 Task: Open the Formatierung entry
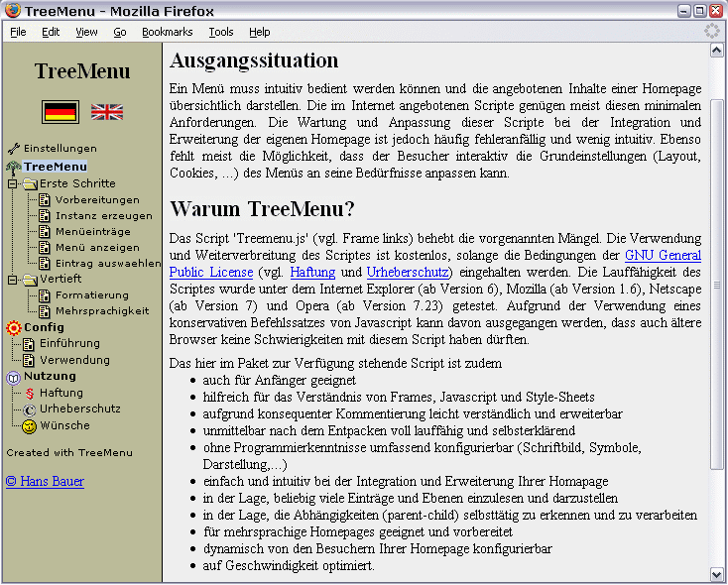[x=92, y=295]
